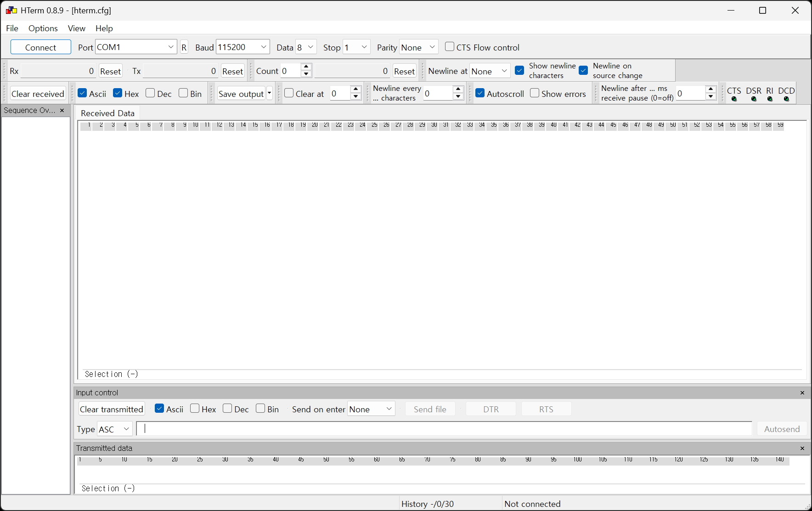Reset the Rx counter
The image size is (812, 511).
click(x=111, y=71)
